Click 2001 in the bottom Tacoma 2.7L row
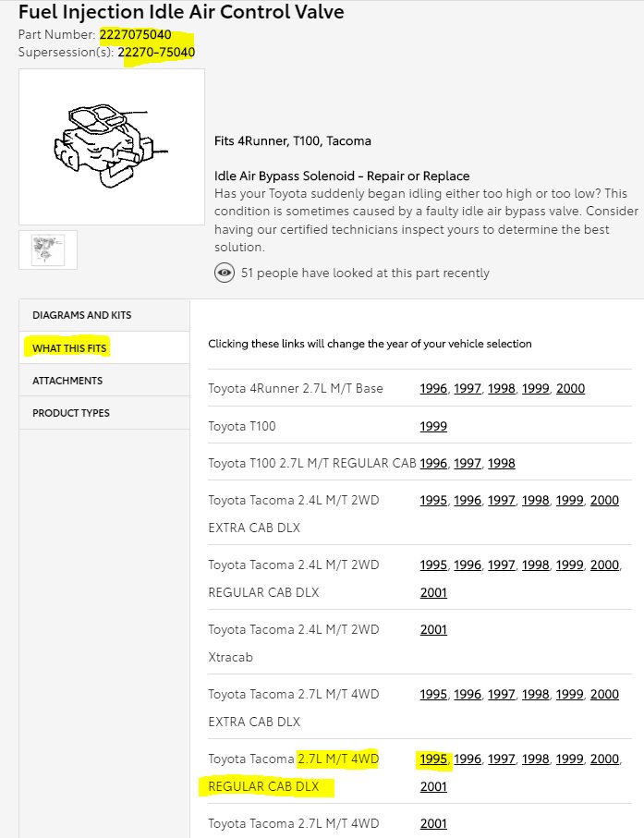Image resolution: width=644 pixels, height=838 pixels. [x=433, y=823]
